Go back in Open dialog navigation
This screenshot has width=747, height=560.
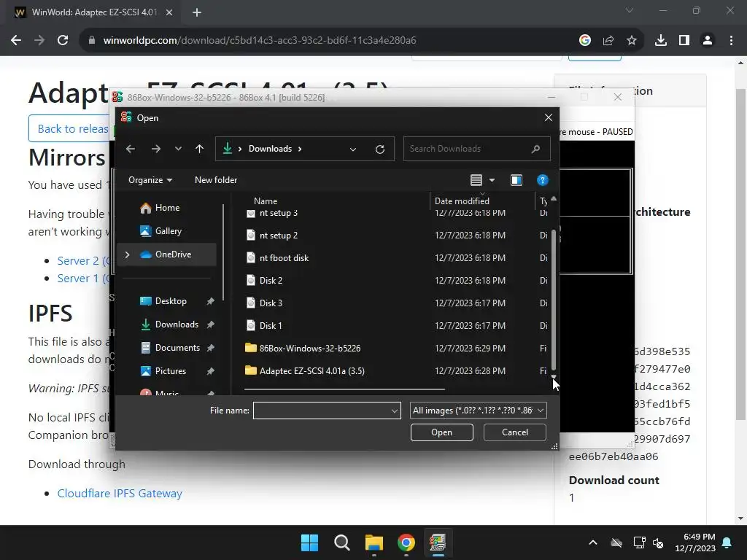(130, 149)
